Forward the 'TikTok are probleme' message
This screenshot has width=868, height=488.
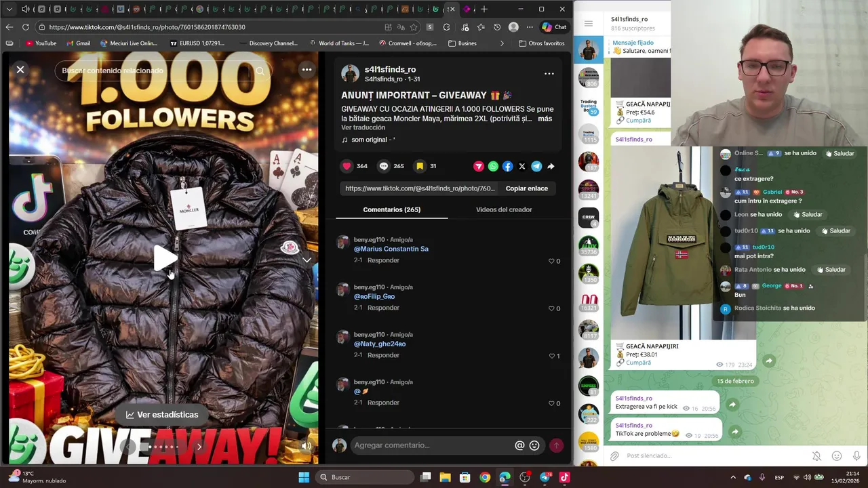[734, 432]
